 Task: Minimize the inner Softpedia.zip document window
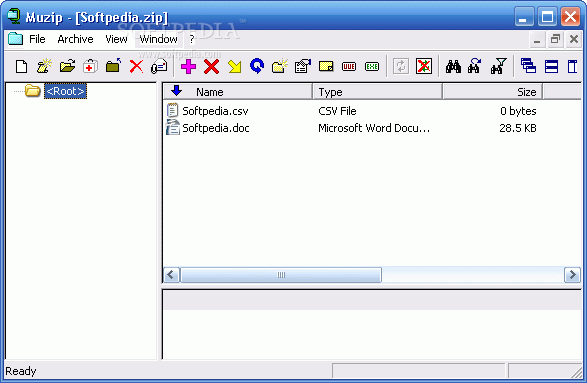point(537,39)
